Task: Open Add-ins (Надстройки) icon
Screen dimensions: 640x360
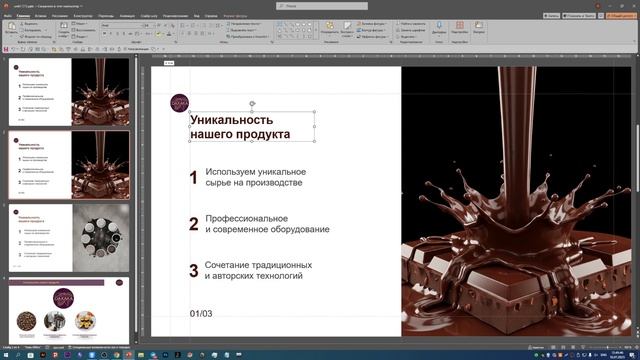Action: point(460,26)
